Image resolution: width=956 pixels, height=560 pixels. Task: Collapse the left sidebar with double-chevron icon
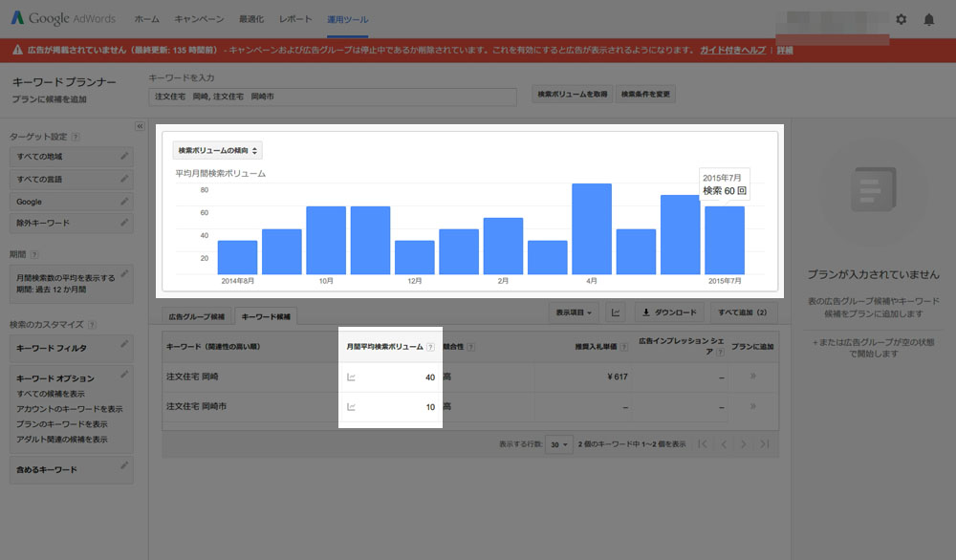(140, 126)
